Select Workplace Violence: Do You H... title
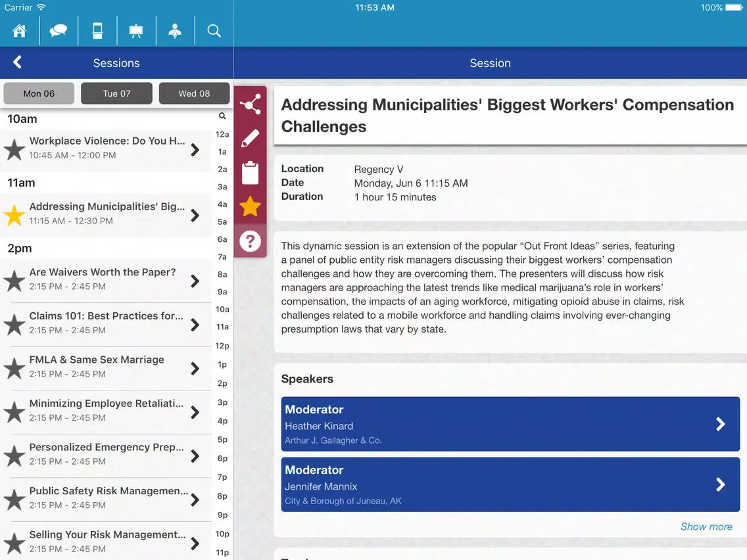Screen dimensions: 747x560 tap(107, 141)
